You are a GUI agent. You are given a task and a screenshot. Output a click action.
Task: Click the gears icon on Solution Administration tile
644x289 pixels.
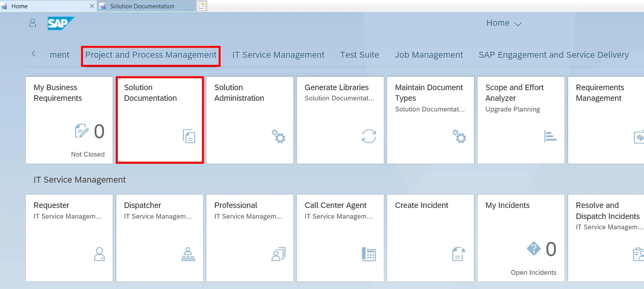[279, 136]
